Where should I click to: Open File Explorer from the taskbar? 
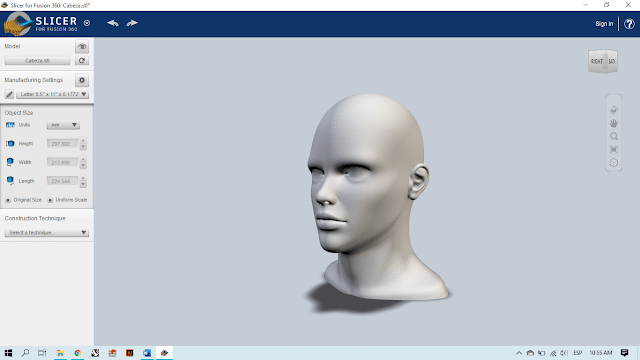pyautogui.click(x=60, y=353)
